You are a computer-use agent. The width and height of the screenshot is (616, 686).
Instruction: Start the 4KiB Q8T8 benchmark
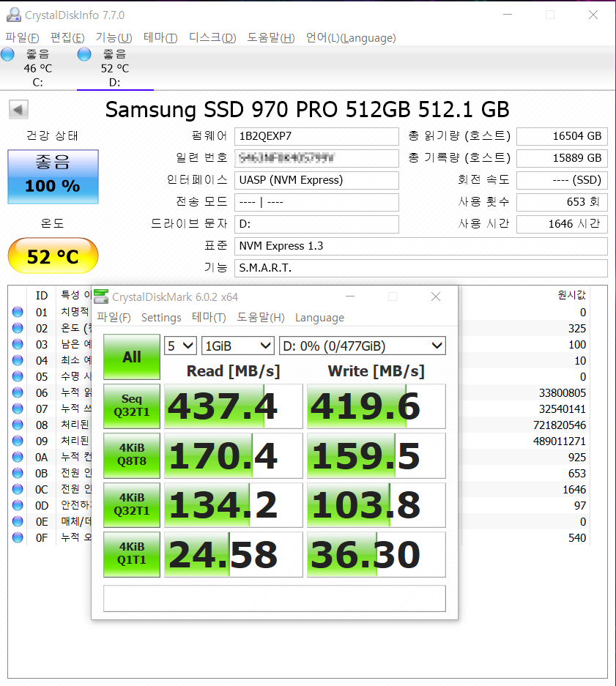[x=132, y=455]
